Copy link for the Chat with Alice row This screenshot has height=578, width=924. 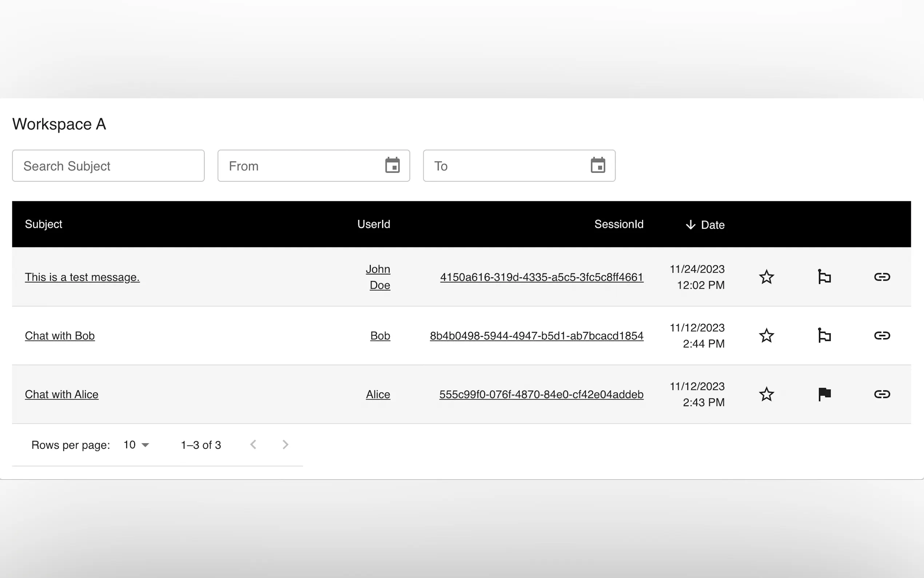[x=882, y=394]
